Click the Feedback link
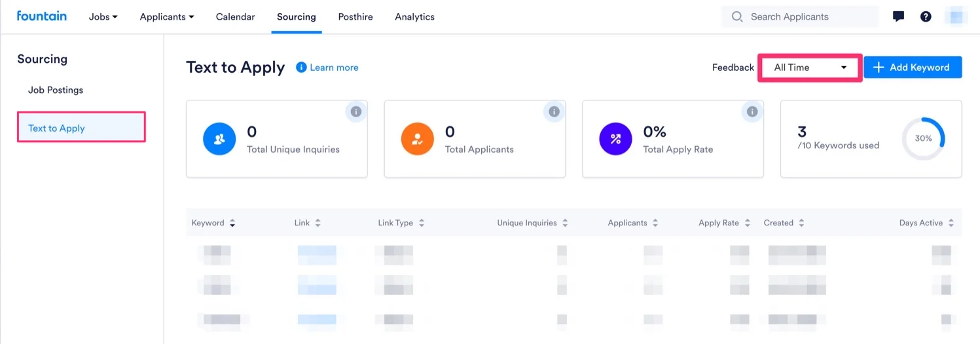The width and height of the screenshot is (980, 344). (733, 67)
